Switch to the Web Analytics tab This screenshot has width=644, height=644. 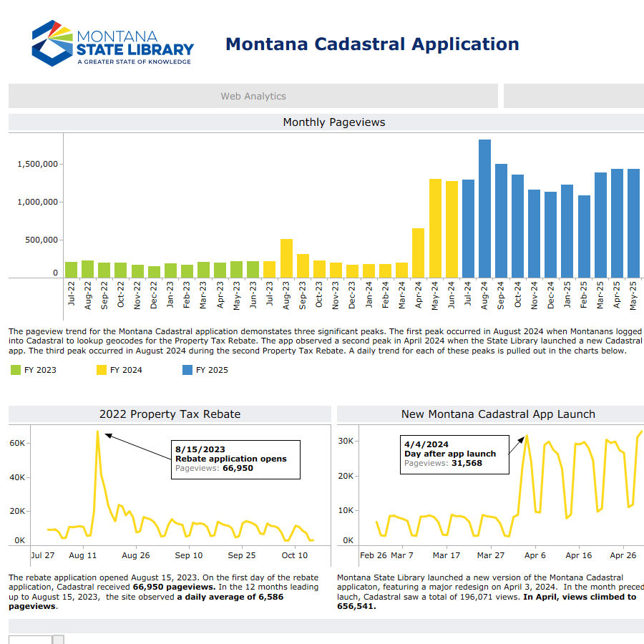coord(253,96)
